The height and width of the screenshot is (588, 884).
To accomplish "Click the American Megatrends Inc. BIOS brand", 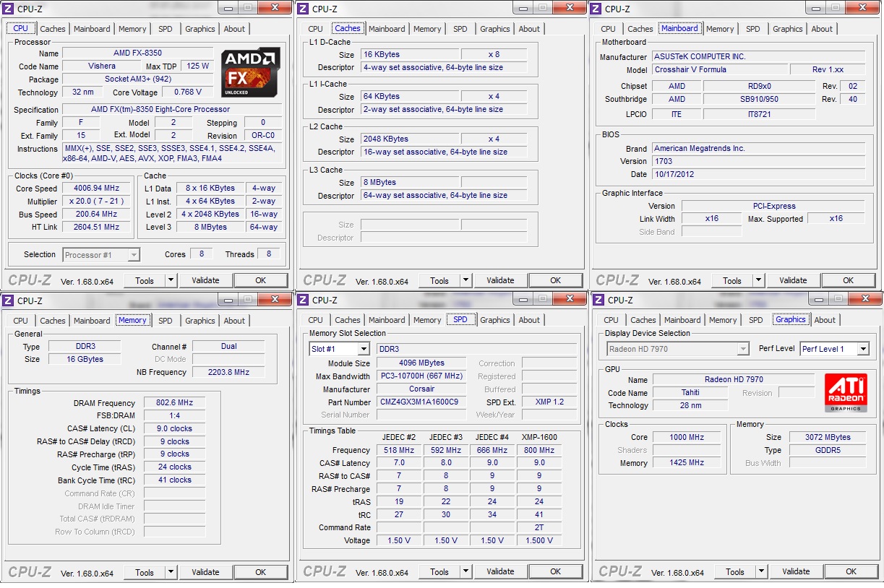I will coord(758,148).
